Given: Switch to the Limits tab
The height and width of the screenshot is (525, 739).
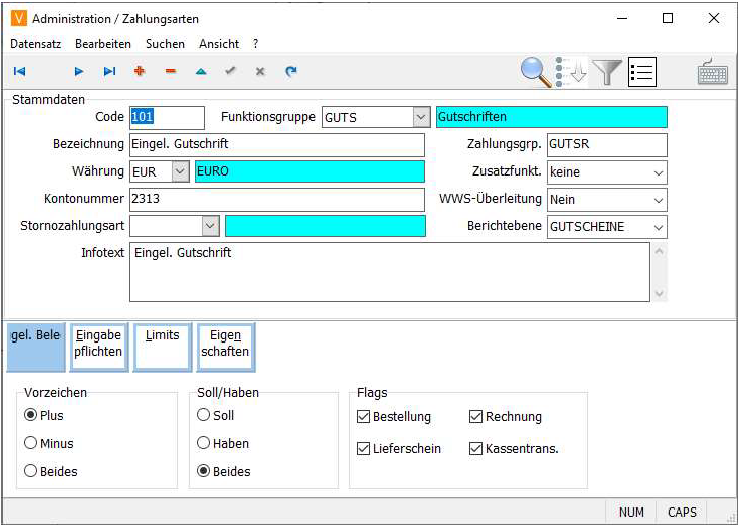Looking at the screenshot, I should click(x=162, y=346).
